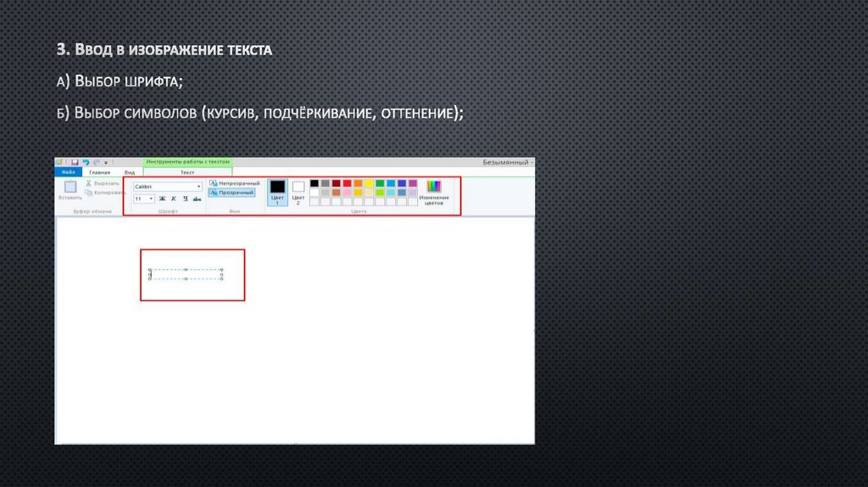Pick the gray swatch in the top palette row
This screenshot has height=487, width=868.
click(325, 183)
